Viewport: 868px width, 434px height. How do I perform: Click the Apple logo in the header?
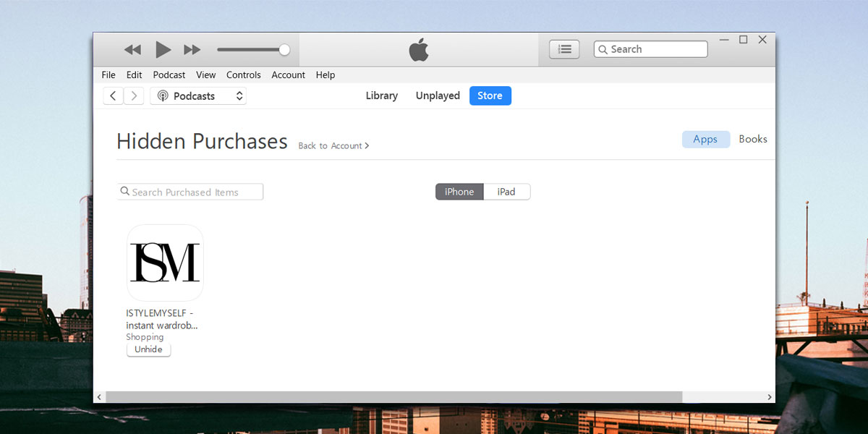pyautogui.click(x=419, y=49)
